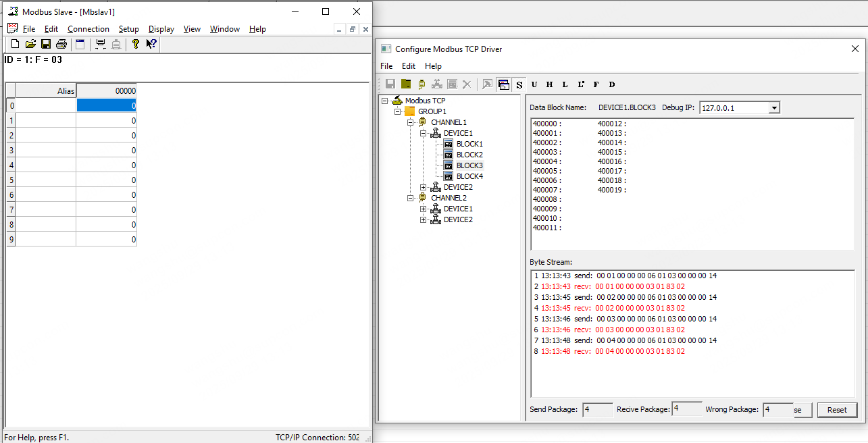Open the Setup menu in Modbus Slave
Viewport: 868px width, 443px height.
tap(128, 29)
